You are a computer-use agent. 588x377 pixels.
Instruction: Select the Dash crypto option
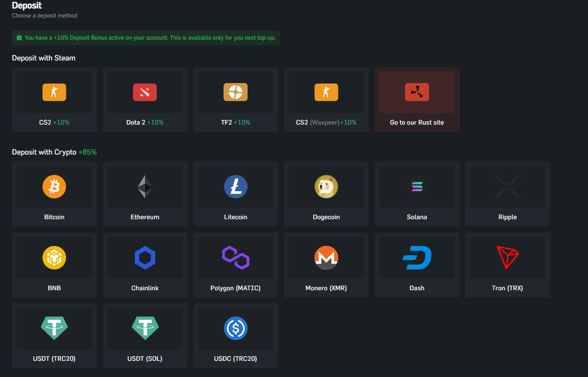click(417, 265)
